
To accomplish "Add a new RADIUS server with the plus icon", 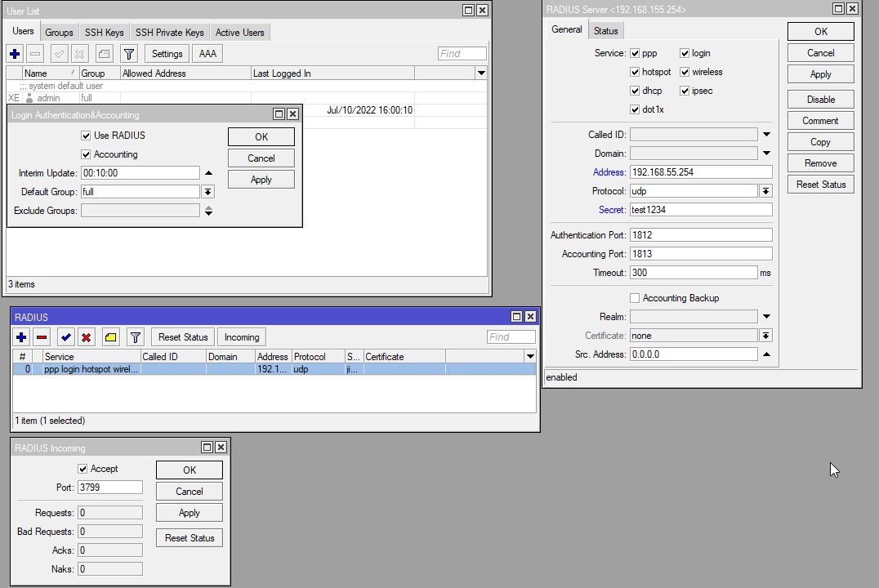I will 22,337.
